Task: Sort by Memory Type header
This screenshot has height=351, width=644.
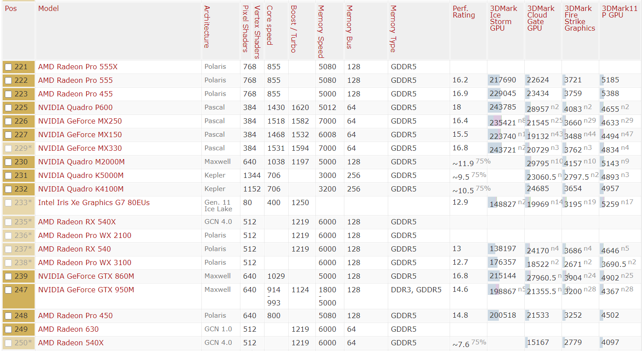Action: [x=394, y=29]
